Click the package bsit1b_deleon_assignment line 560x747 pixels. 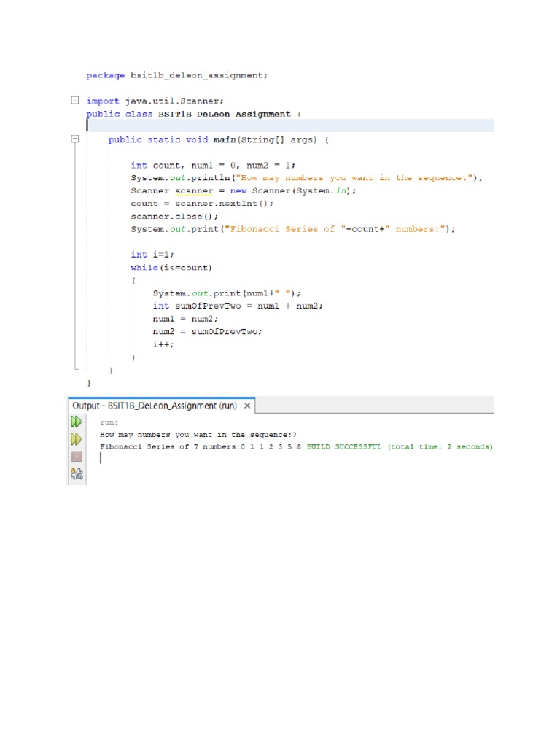pyautogui.click(x=176, y=75)
